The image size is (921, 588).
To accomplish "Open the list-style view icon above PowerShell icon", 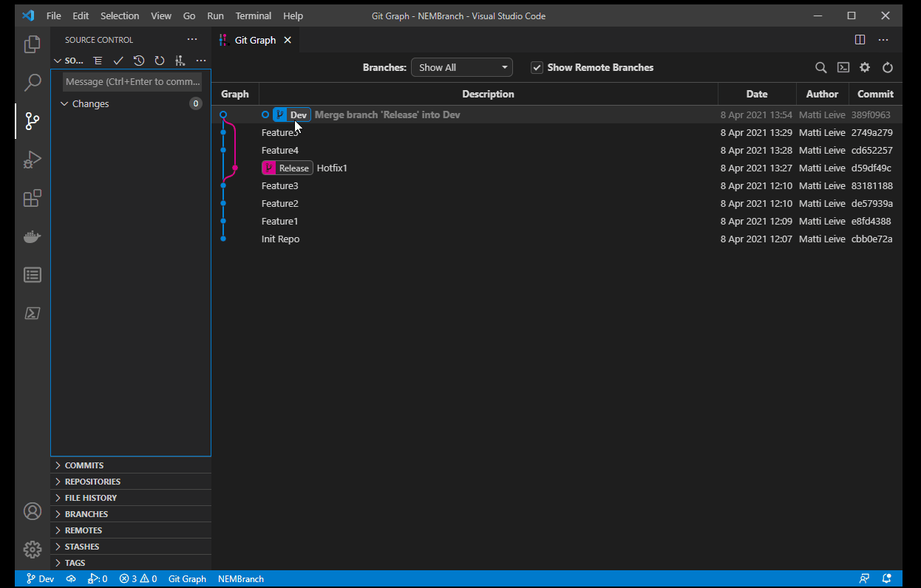I will click(x=32, y=275).
